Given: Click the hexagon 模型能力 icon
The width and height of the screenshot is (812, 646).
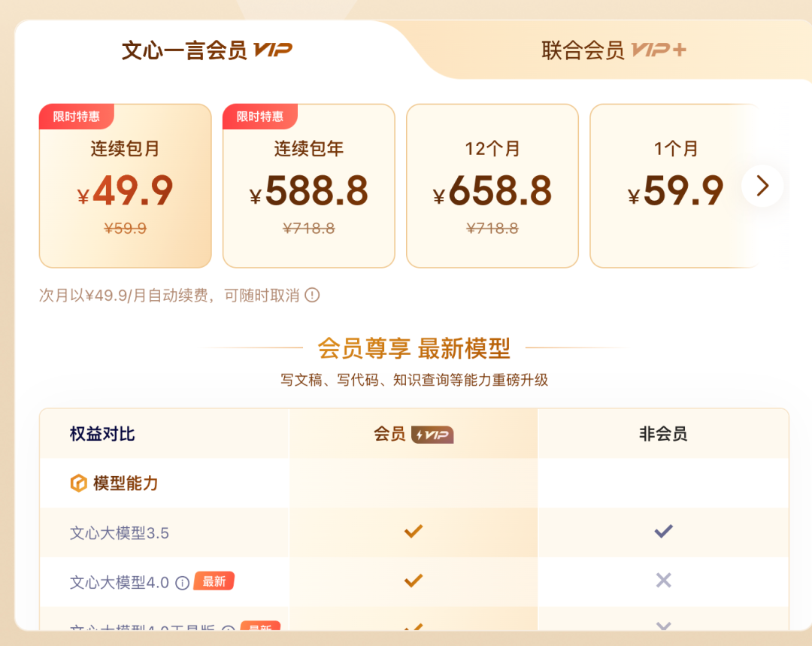Looking at the screenshot, I should [78, 483].
